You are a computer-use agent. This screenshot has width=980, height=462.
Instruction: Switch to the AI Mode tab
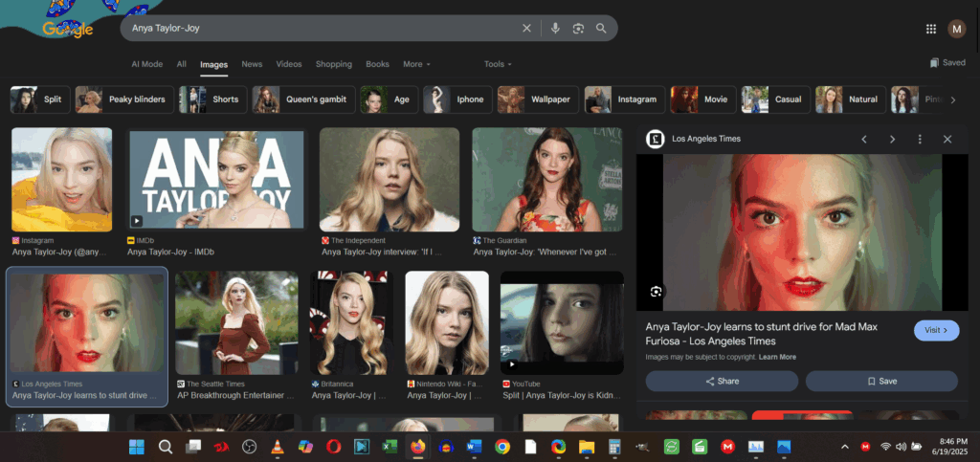146,64
